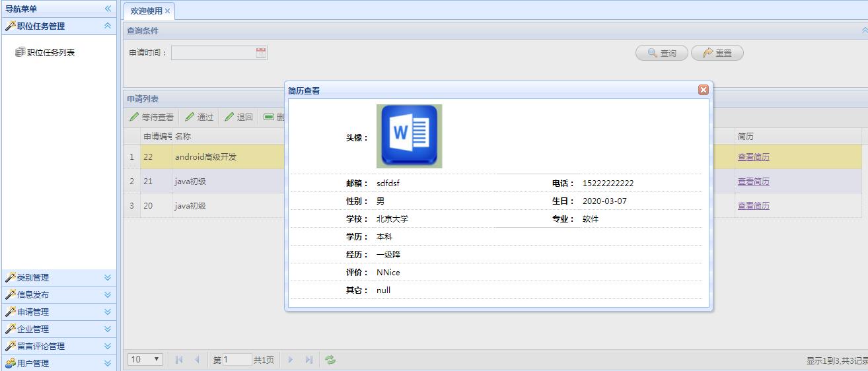868x371 pixels.
Task: Select application number 21 cell
Action: [156, 182]
